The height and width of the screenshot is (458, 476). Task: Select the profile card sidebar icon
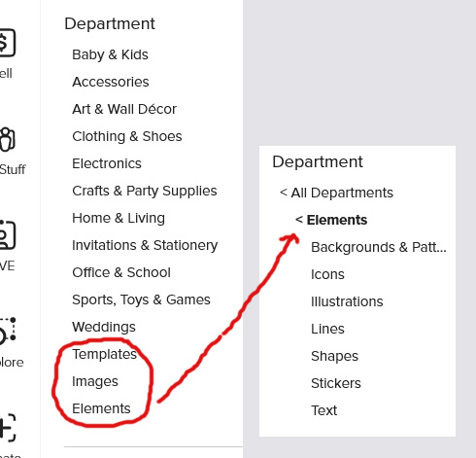[x=7, y=234]
